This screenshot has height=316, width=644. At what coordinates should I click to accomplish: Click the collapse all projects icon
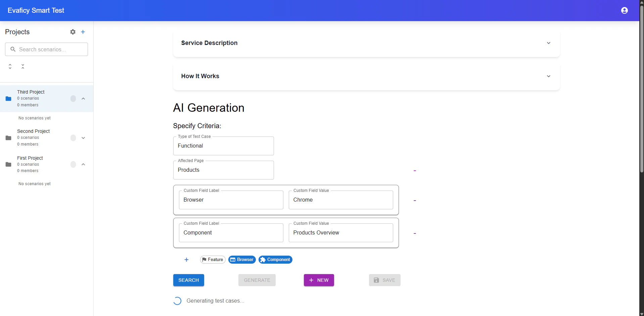pos(23,66)
